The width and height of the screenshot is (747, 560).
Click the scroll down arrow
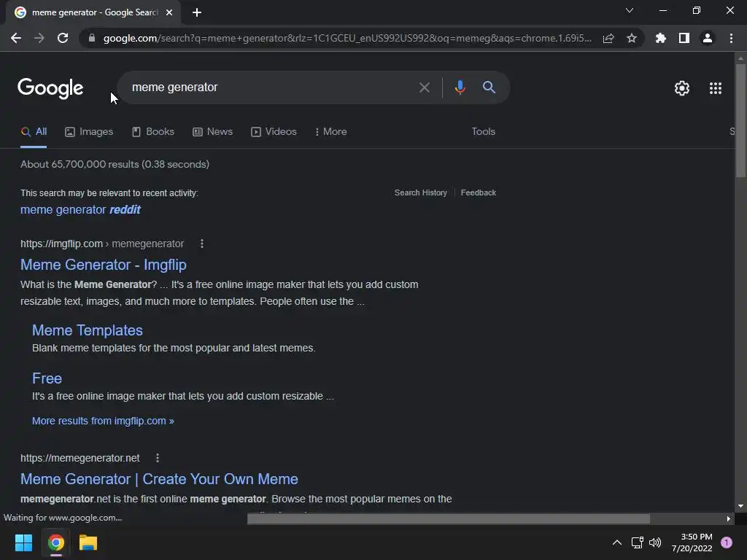740,506
